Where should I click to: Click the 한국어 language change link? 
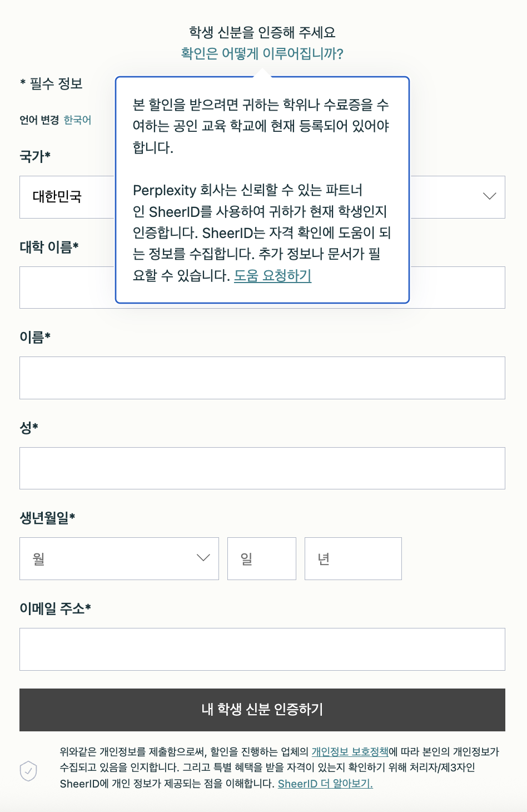pyautogui.click(x=79, y=119)
